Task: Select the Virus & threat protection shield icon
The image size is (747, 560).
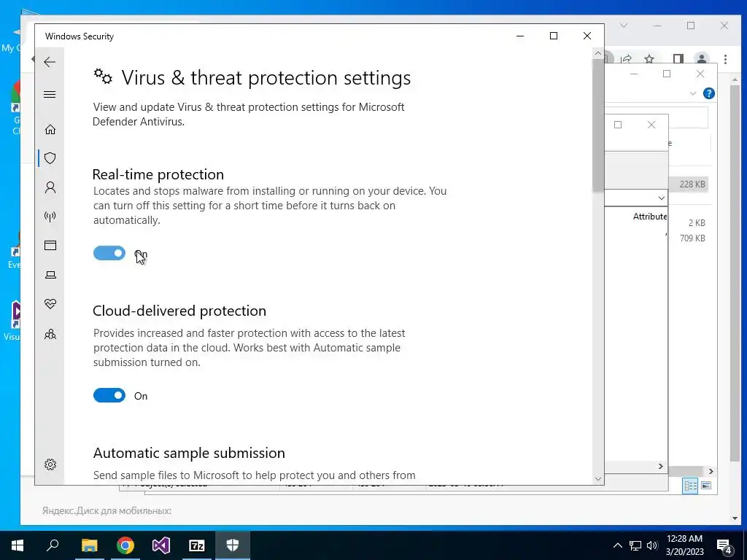Action: (50, 158)
